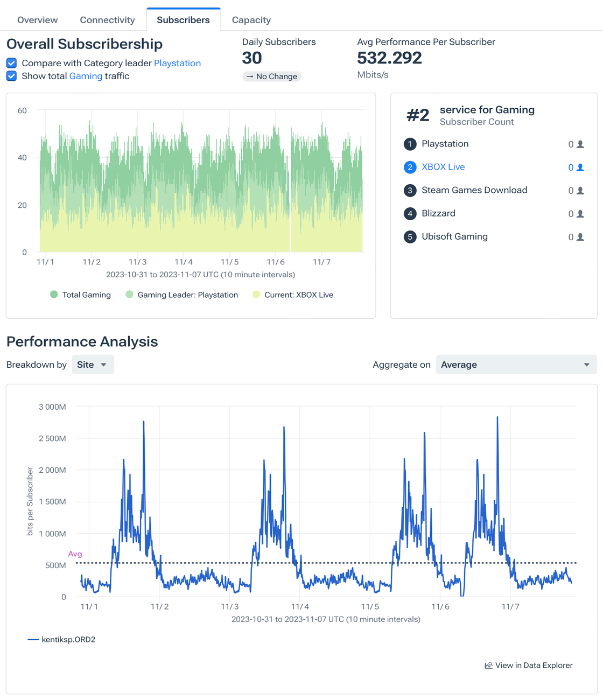Click the Steam Games Download rank 3 badge
The height and width of the screenshot is (700, 603).
[410, 191]
